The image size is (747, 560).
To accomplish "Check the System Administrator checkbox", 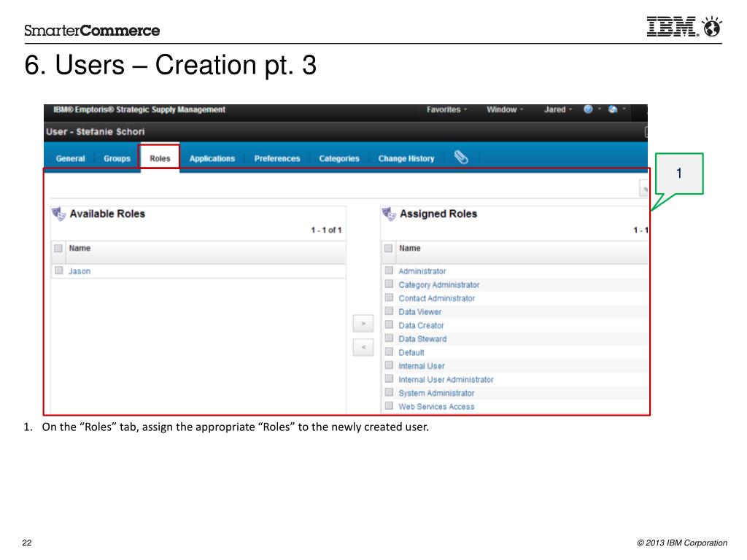I will coord(389,392).
